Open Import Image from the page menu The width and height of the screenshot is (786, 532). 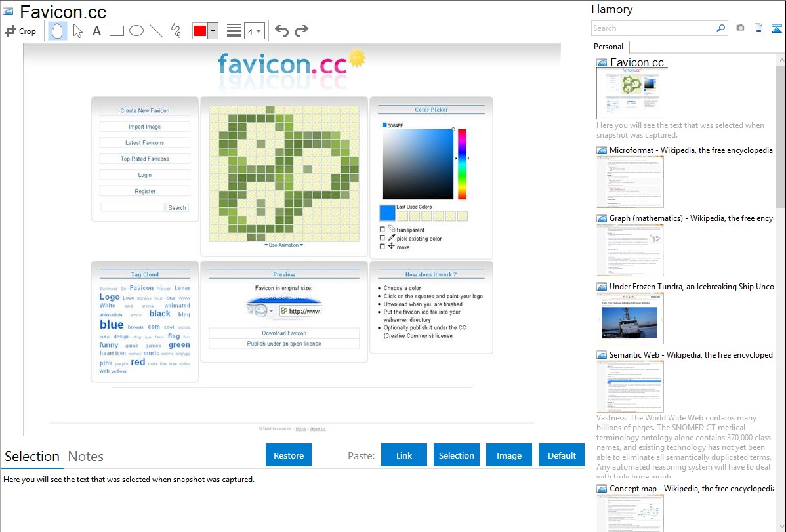coord(145,127)
